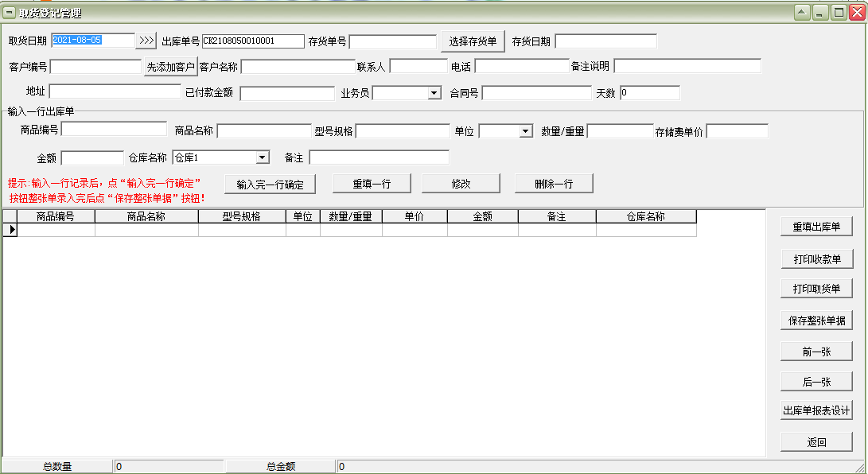Open 出库单报表设计 report designer
This screenshot has height=474, width=868.
(x=816, y=411)
